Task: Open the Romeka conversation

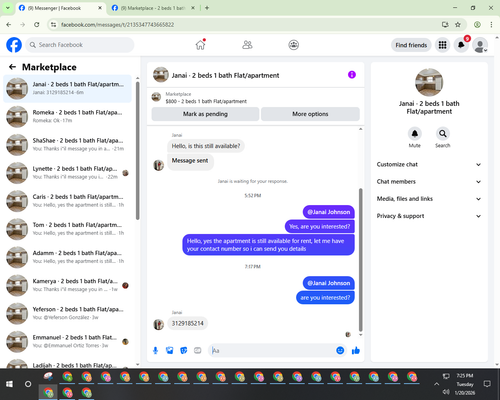Action: [x=68, y=116]
